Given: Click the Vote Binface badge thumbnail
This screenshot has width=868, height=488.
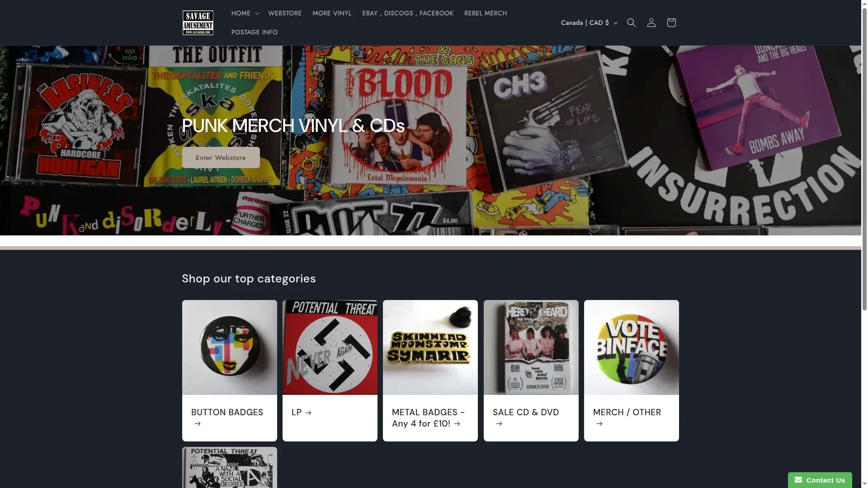Looking at the screenshot, I should (x=632, y=347).
